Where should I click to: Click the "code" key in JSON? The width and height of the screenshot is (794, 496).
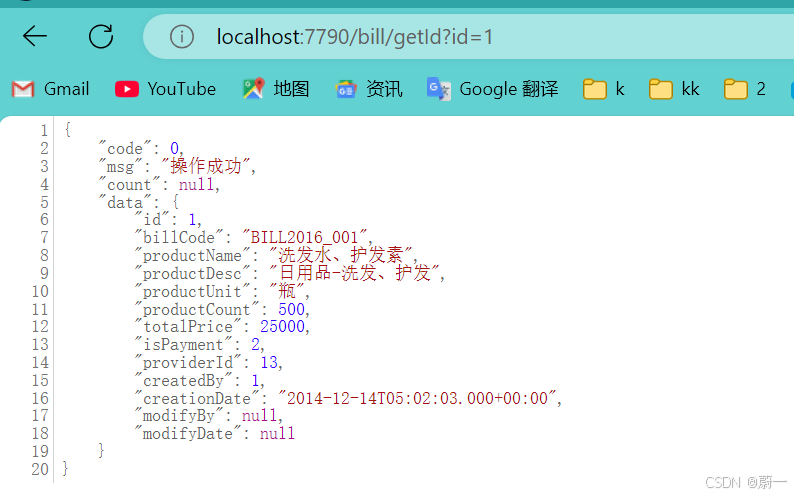click(125, 148)
